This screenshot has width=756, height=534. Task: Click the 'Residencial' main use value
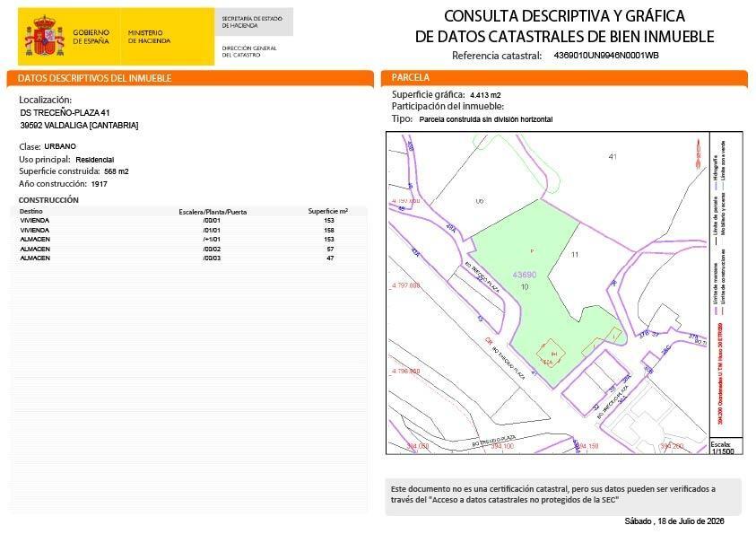point(95,160)
